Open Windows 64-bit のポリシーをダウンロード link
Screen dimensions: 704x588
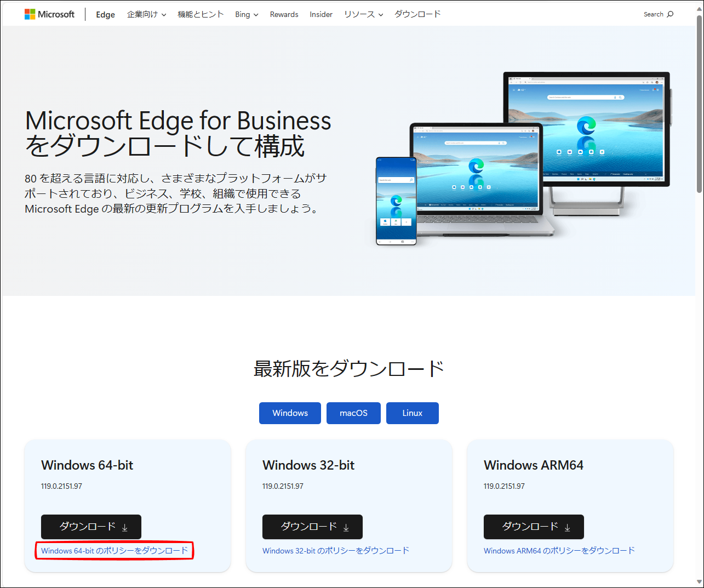point(115,551)
